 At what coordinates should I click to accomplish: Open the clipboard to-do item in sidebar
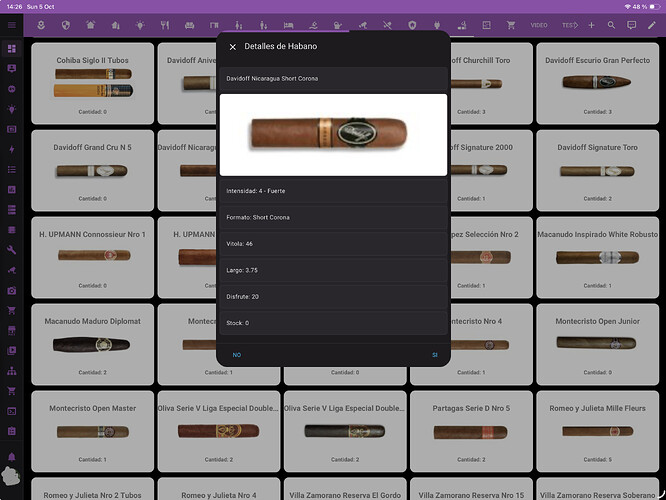(11, 431)
